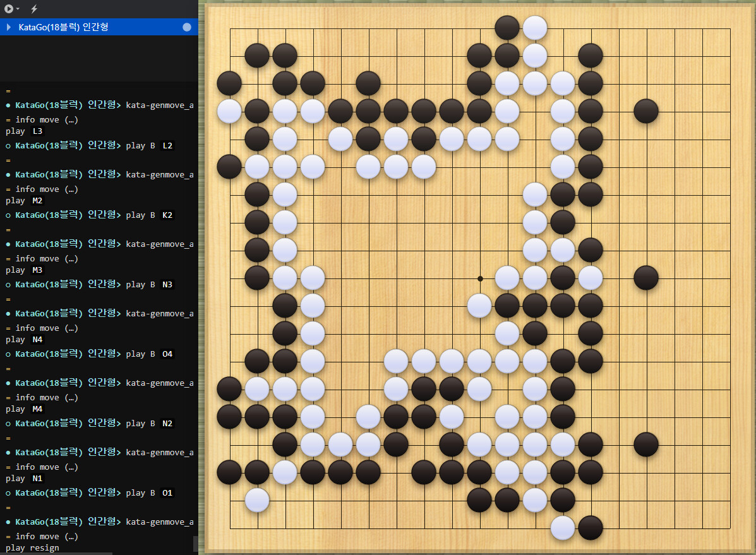This screenshot has width=756, height=555.
Task: Click the white stone on the bottom edge
Action: (x=563, y=527)
